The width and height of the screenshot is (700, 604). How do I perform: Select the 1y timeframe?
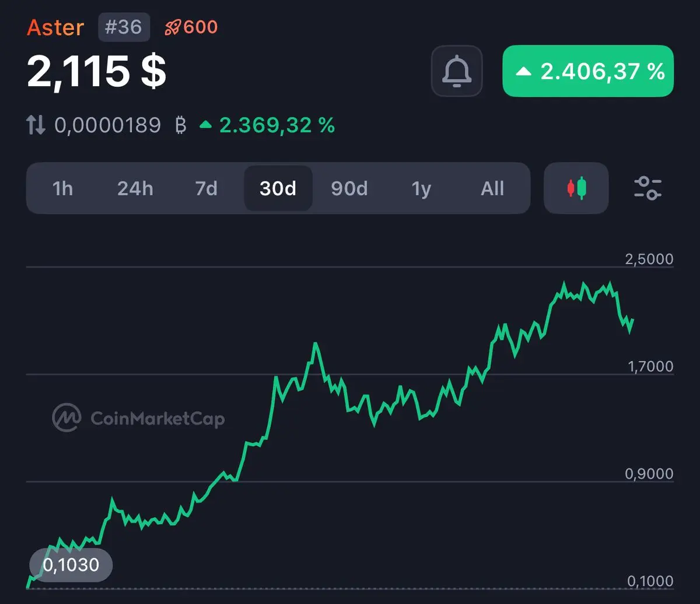421,189
